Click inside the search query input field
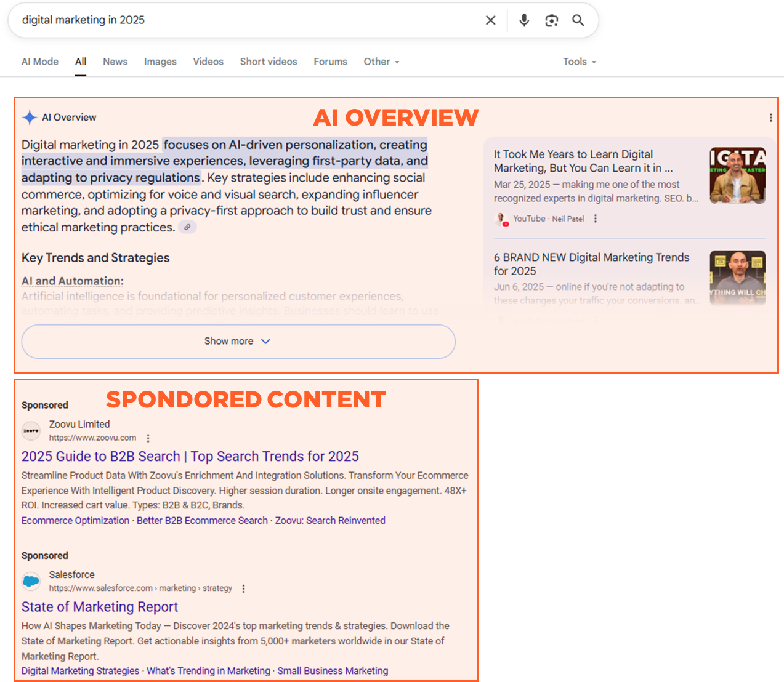 (246, 20)
